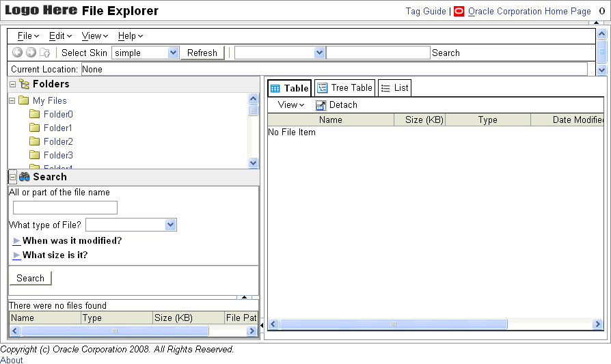This screenshot has height=364, width=611.
Task: Click the Type column header in file table
Action: click(488, 120)
